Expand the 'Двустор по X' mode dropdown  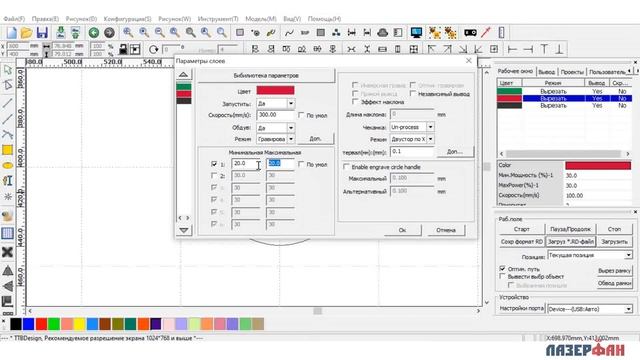430,139
